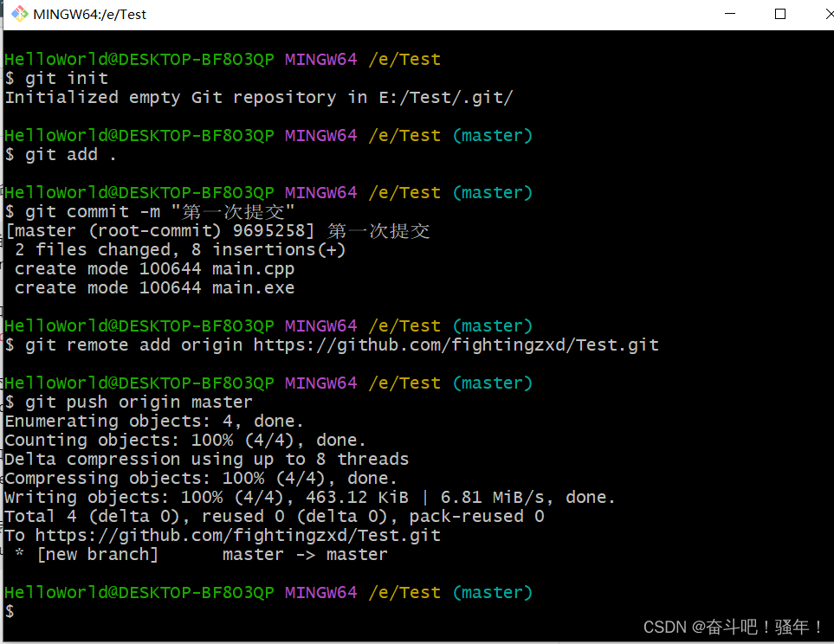Click 'Initialized empty Git repository' output line
Image resolution: width=834 pixels, height=644 pixels.
258,98
